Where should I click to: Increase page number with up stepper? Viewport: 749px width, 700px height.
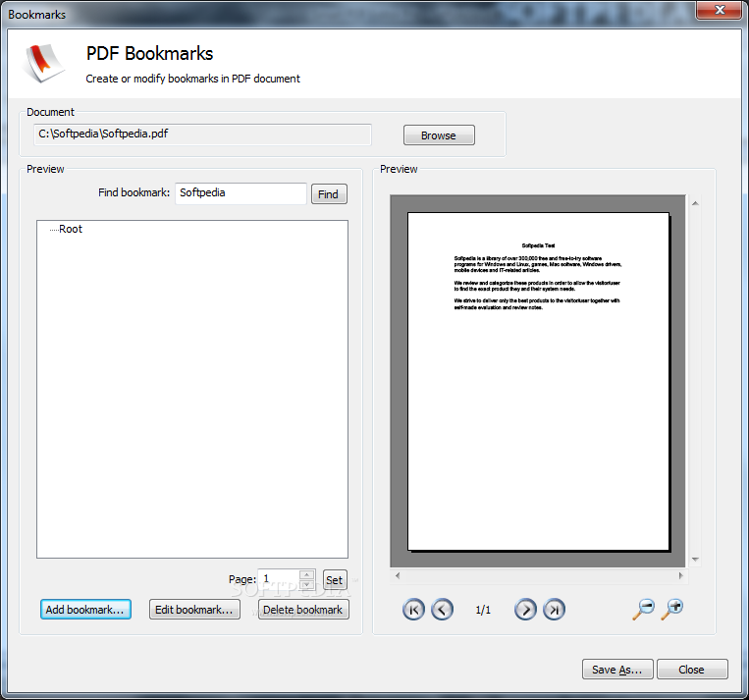point(307,574)
